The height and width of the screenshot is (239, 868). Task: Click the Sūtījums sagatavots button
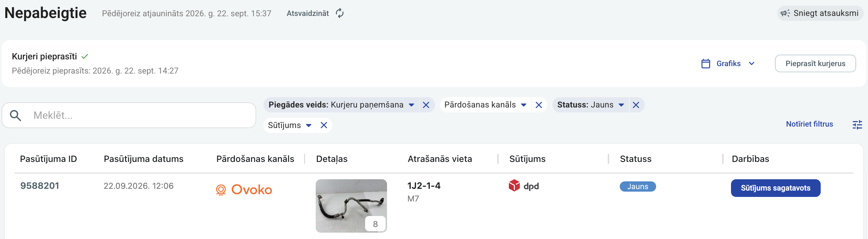[776, 188]
